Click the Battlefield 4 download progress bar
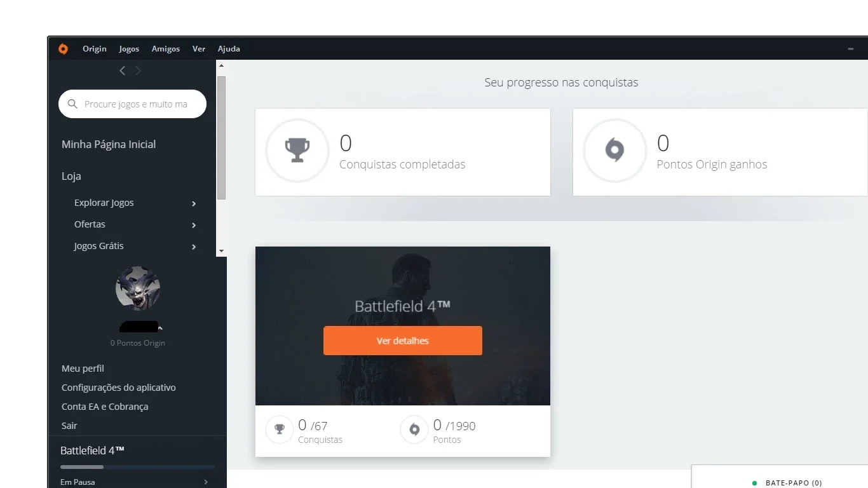Viewport: 868px width, 488px height. point(137,467)
